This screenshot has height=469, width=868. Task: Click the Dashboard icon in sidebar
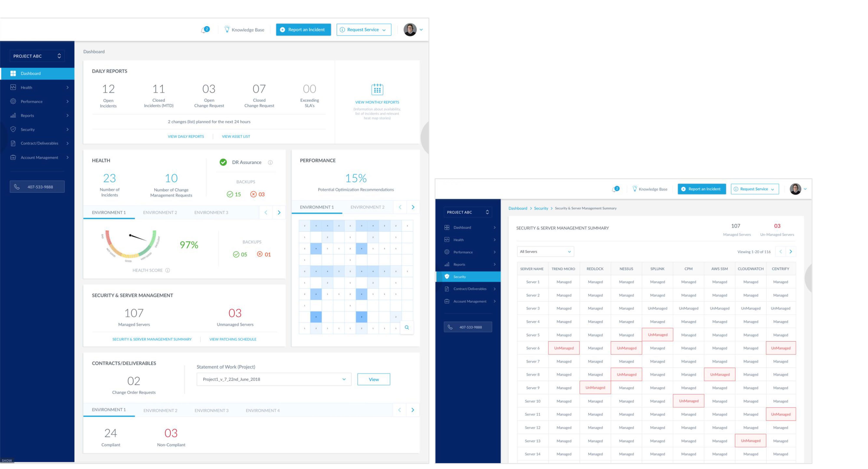click(x=13, y=73)
